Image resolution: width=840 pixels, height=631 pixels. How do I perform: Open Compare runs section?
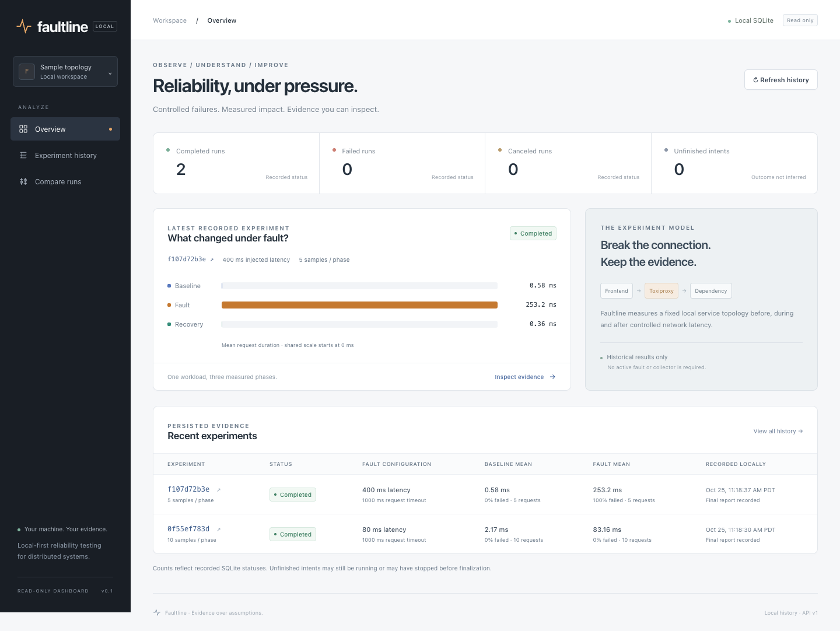tap(65, 181)
